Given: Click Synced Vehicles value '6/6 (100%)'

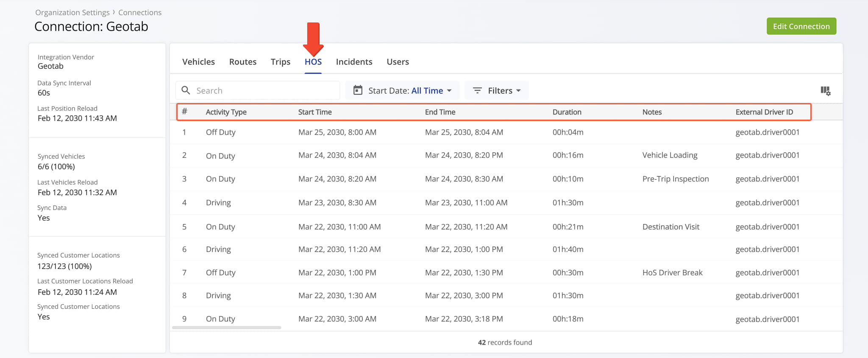Looking at the screenshot, I should [56, 167].
